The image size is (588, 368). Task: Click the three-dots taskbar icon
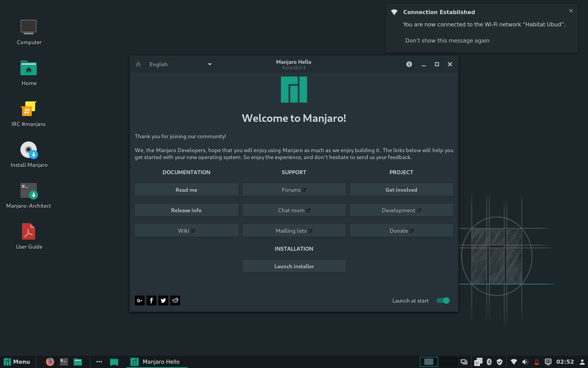(x=99, y=362)
